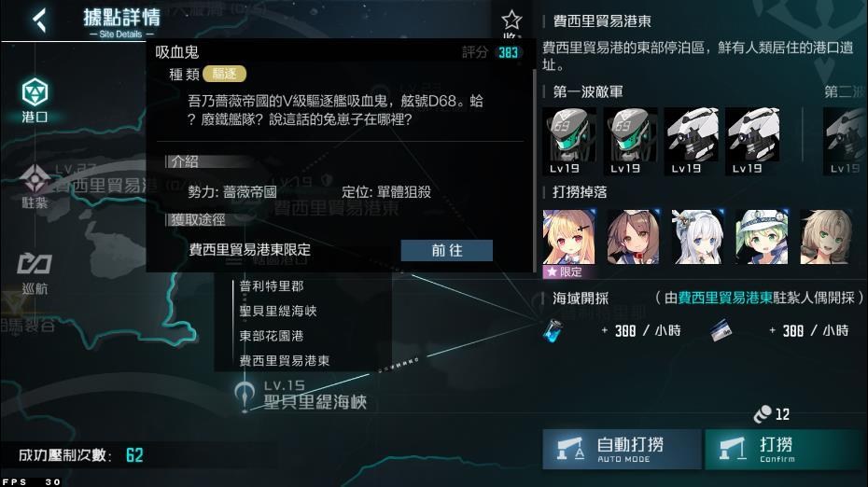This screenshot has width=868, height=487.
Task: Pick 東部花園港 in the location list
Action: coord(272,336)
